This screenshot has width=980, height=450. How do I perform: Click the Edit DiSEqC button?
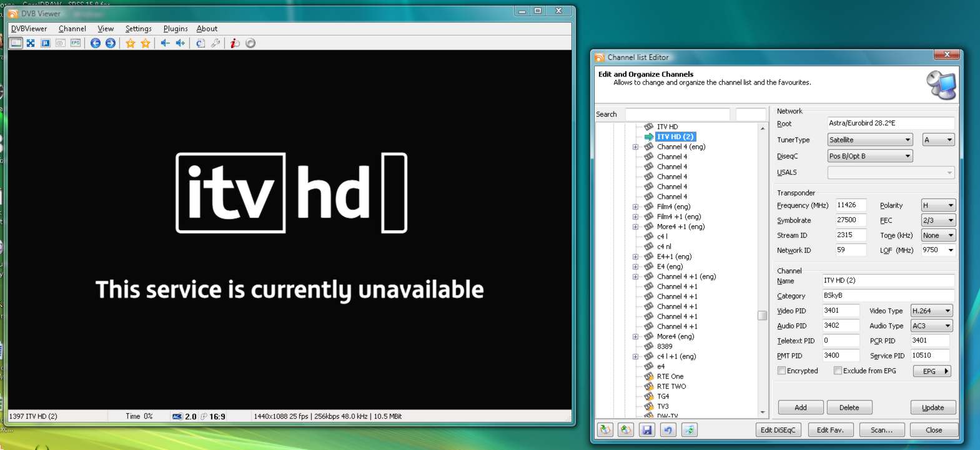[778, 430]
